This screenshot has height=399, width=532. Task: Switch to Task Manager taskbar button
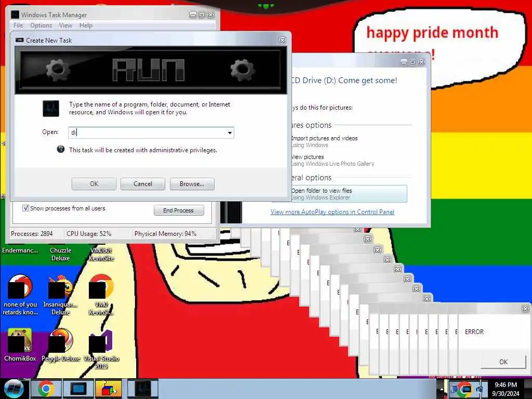[143, 389]
